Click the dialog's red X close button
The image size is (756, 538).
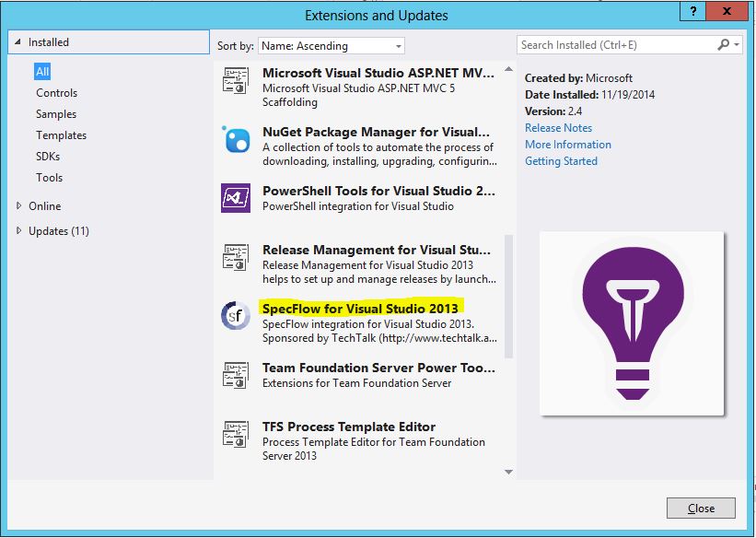coord(727,11)
